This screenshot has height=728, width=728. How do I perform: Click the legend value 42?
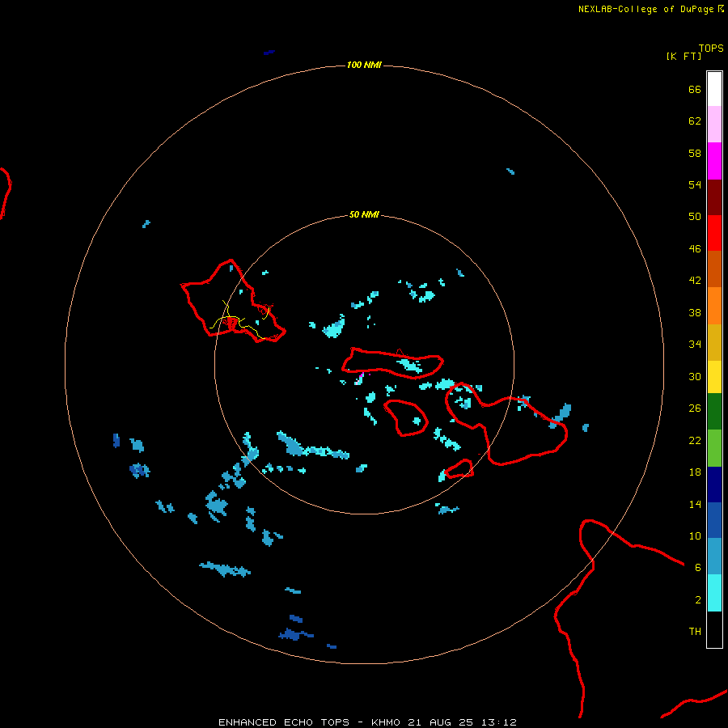click(x=695, y=281)
